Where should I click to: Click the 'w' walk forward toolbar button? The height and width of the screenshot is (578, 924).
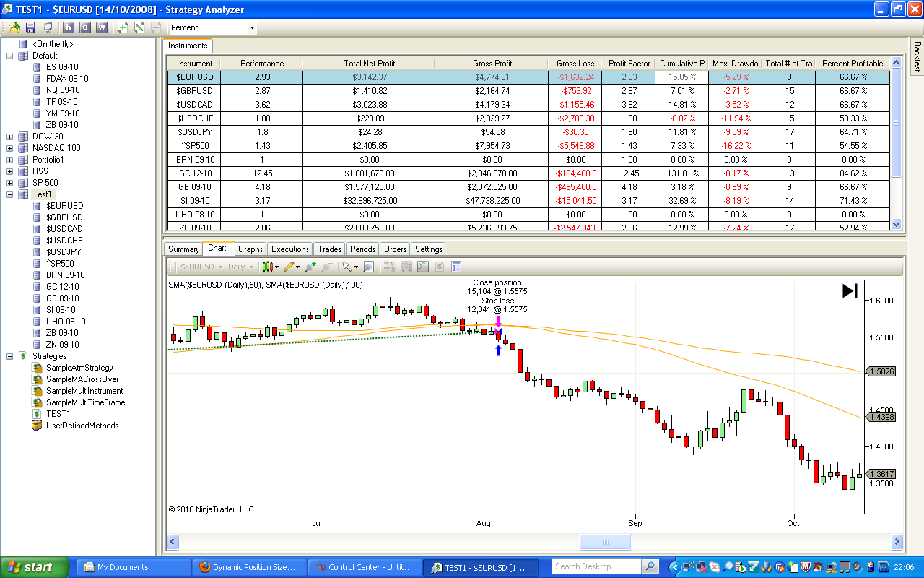[101, 27]
